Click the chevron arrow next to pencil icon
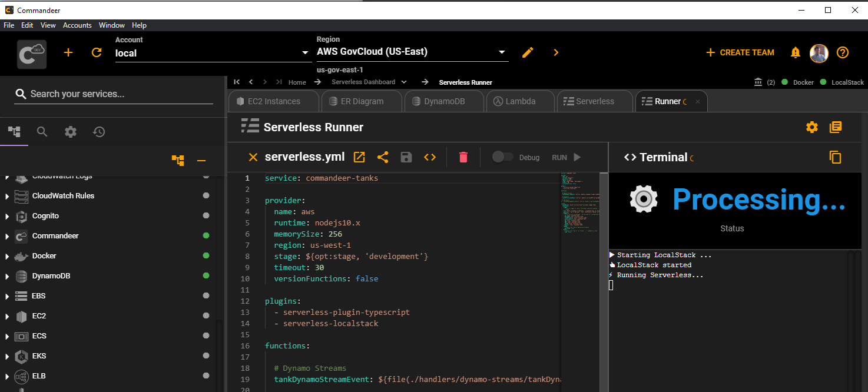 point(556,52)
